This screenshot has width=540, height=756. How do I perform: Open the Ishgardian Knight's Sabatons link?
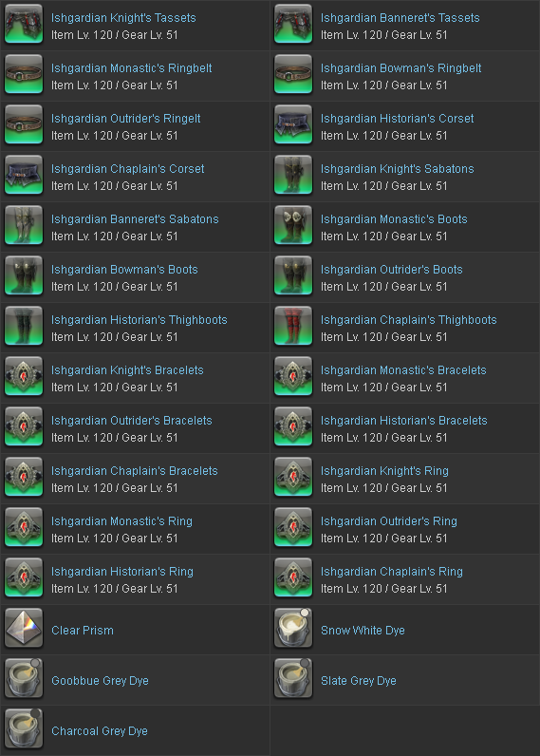point(398,169)
